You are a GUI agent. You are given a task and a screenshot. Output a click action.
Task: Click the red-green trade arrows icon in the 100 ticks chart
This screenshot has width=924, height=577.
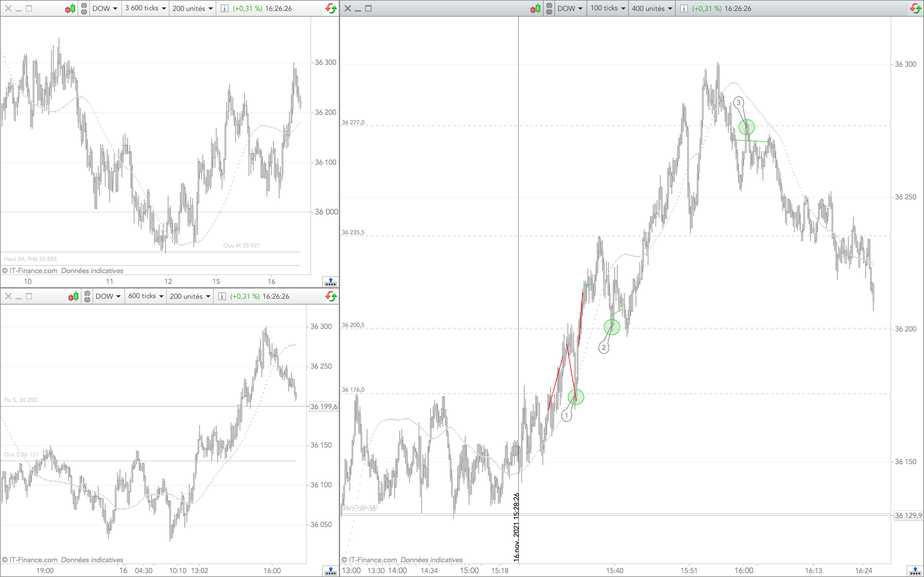tap(916, 8)
